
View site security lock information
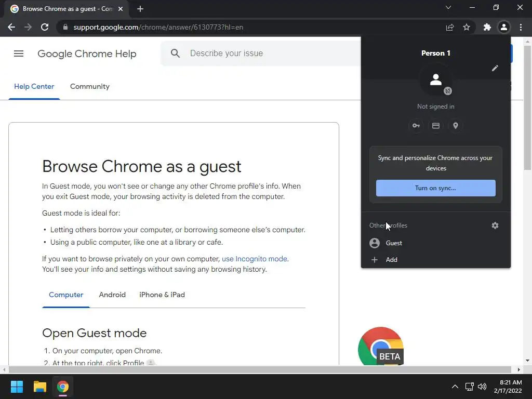(65, 27)
